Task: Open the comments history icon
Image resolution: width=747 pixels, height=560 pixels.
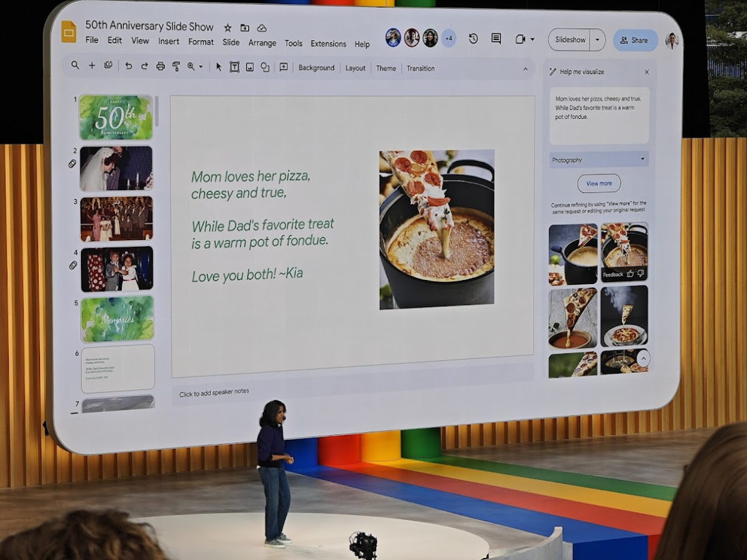Action: (x=496, y=39)
